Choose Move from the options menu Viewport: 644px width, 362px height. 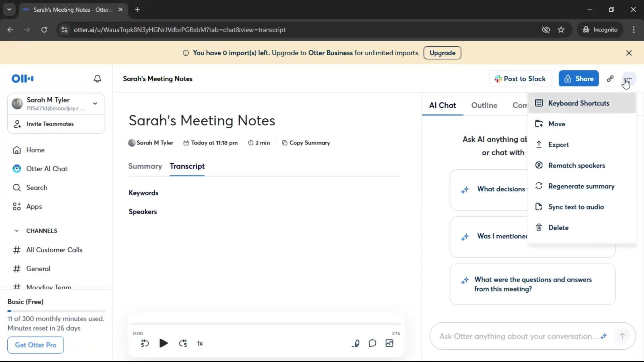coord(582,124)
